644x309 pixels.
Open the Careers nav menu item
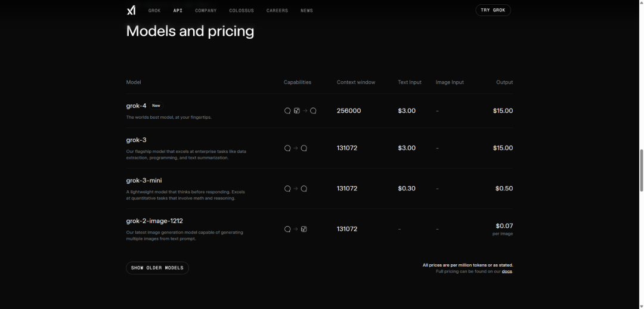tap(277, 11)
